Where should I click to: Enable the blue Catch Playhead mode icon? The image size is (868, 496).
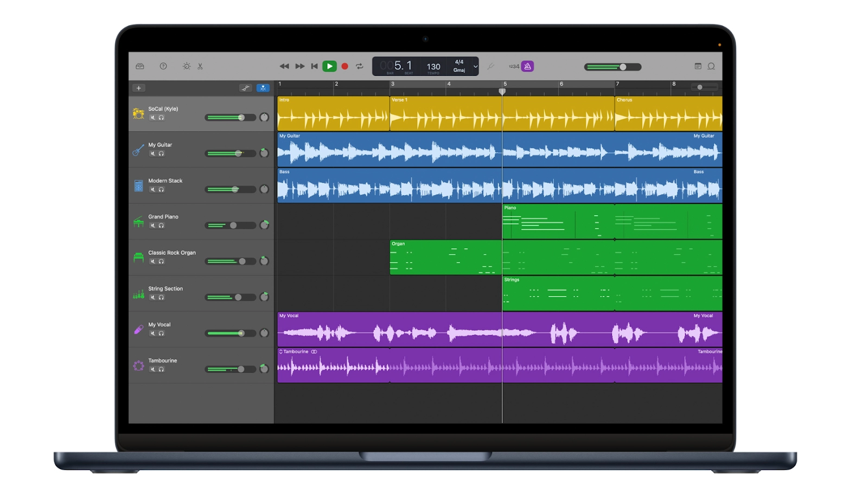tap(263, 88)
